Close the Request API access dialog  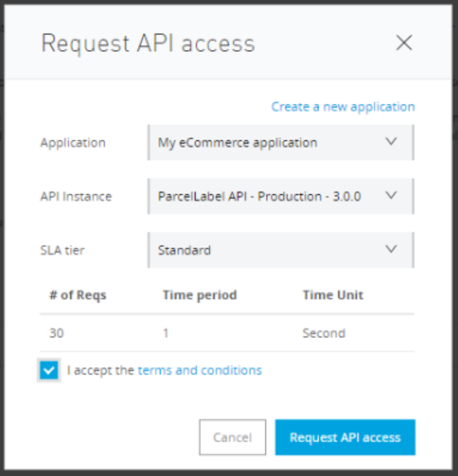(404, 43)
